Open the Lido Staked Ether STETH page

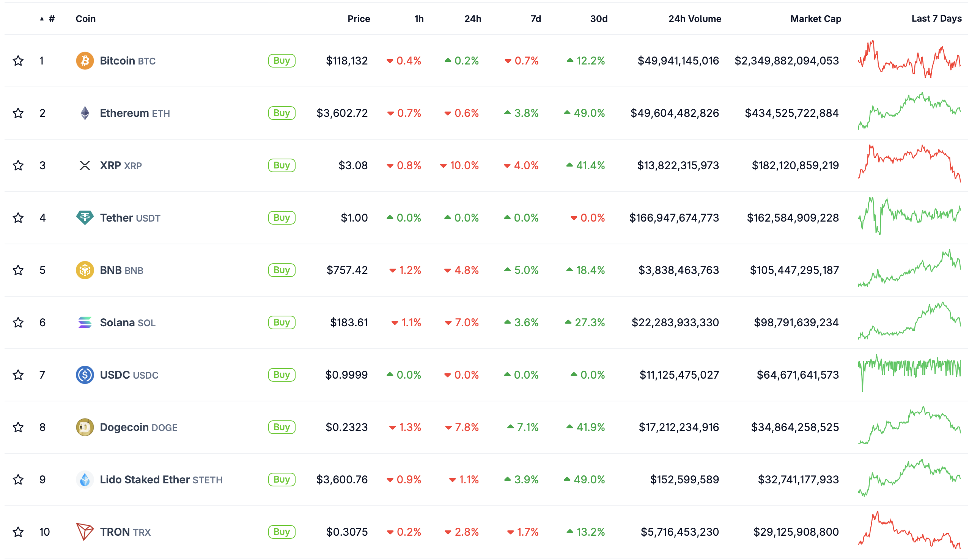pos(161,479)
